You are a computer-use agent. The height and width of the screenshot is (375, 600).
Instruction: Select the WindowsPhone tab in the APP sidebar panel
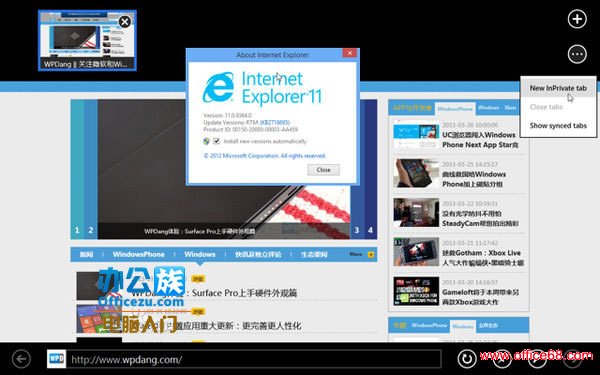(x=455, y=109)
